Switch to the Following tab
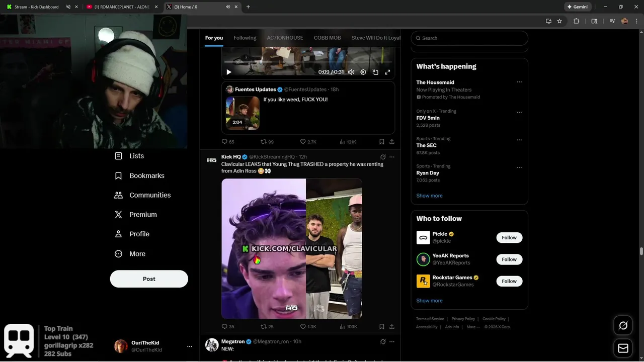 [245, 38]
